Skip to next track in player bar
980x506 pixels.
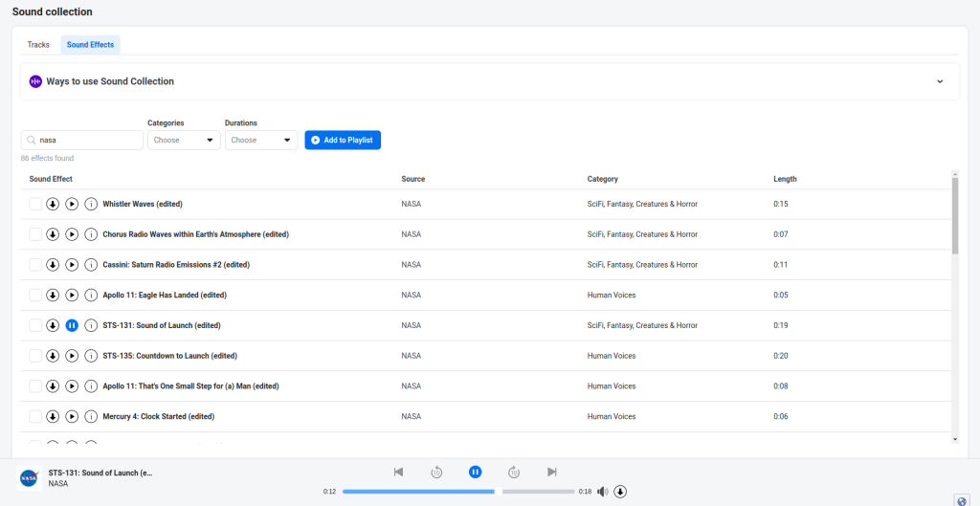[x=552, y=472]
